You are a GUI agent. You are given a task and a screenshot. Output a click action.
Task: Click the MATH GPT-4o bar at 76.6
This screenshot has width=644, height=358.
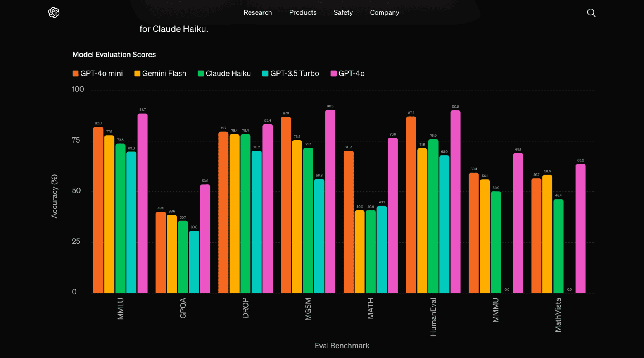click(x=393, y=215)
